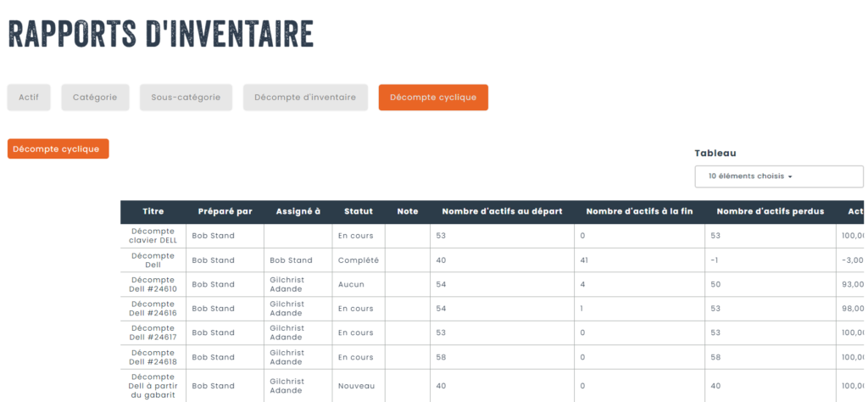This screenshot has width=868, height=402.
Task: Sort table by Statut column header
Action: point(358,212)
